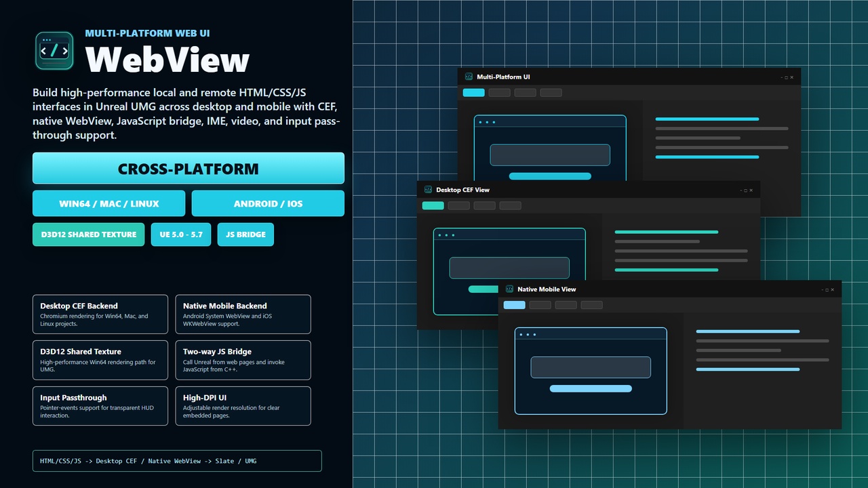Click the input box in Desktop CEF View page
Viewport: 868px width, 488px height.
[x=509, y=268]
